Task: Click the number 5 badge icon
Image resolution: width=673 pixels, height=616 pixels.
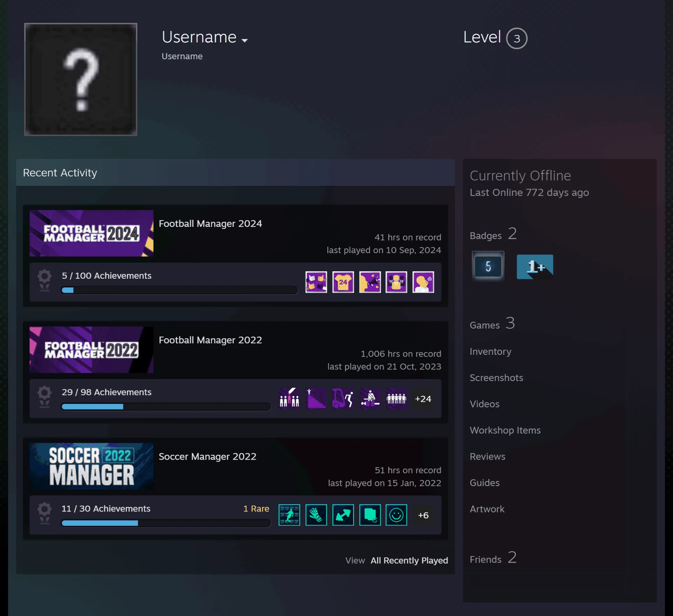Action: coord(488,266)
